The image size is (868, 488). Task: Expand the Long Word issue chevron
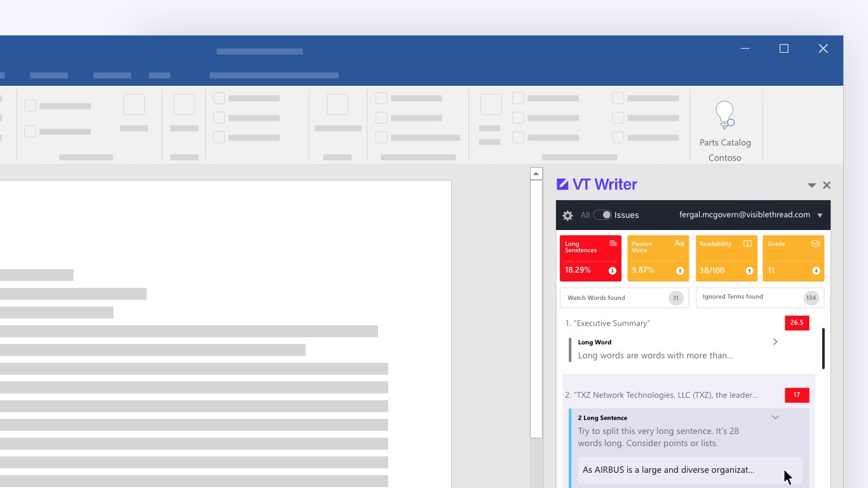[x=775, y=342]
